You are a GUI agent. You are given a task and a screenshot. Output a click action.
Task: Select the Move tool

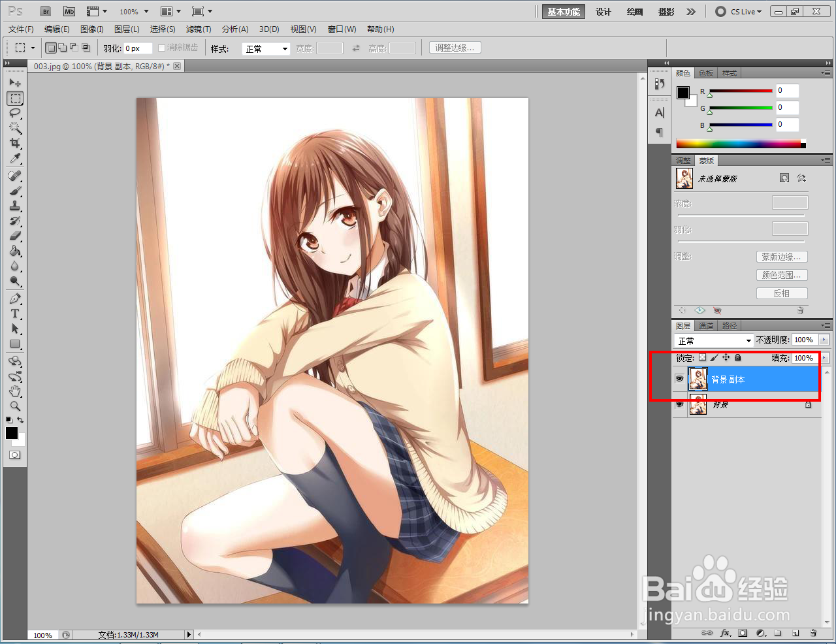pyautogui.click(x=15, y=83)
